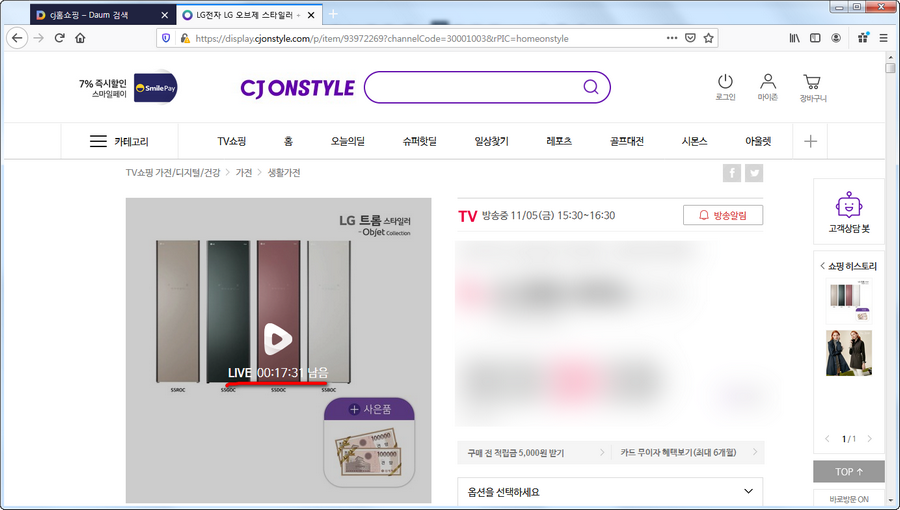Click TV쇼핑 가전/디지털/건강 breadcrumb
The image size is (900, 510).
[x=173, y=173]
